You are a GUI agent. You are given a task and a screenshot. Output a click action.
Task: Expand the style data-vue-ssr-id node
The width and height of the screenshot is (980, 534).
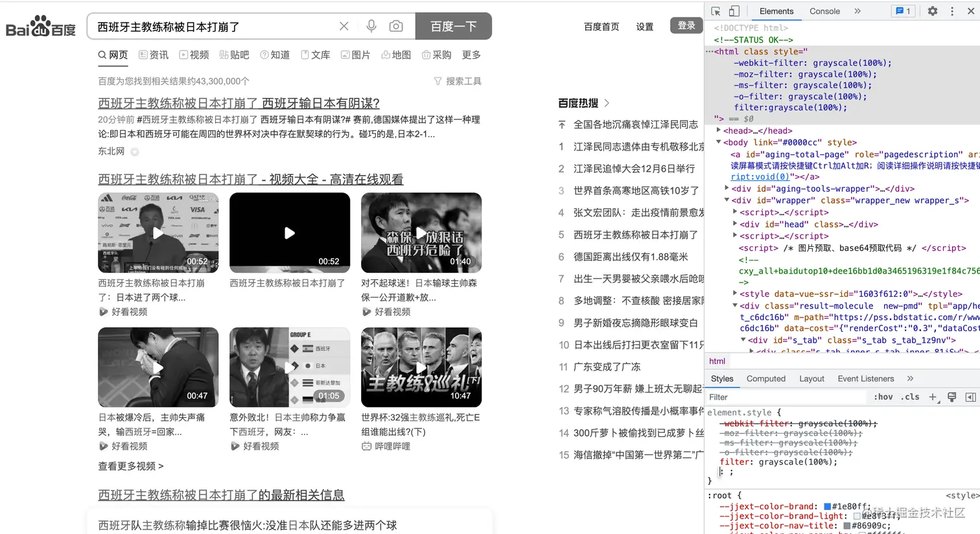(x=735, y=294)
